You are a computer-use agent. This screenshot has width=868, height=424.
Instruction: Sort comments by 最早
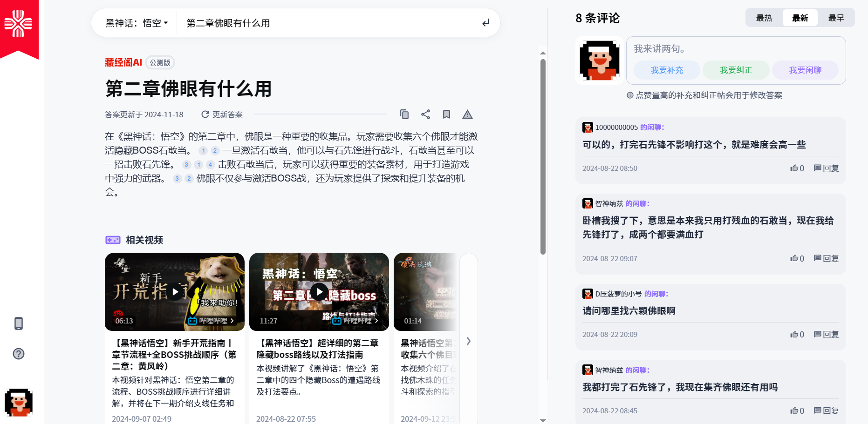[x=836, y=18]
